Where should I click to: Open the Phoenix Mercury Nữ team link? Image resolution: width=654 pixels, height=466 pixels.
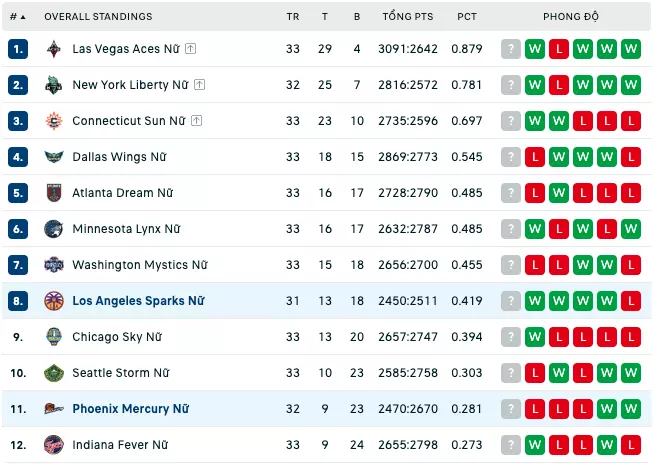point(131,409)
